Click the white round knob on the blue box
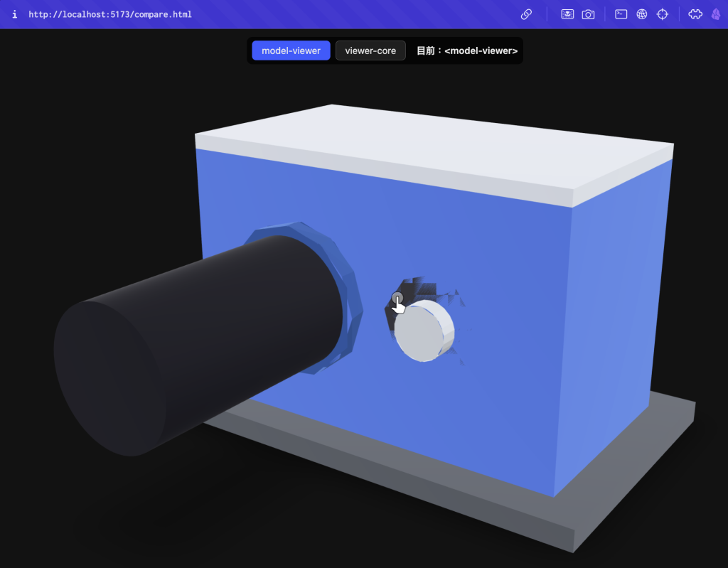Image resolution: width=728 pixels, height=568 pixels. coord(424,331)
